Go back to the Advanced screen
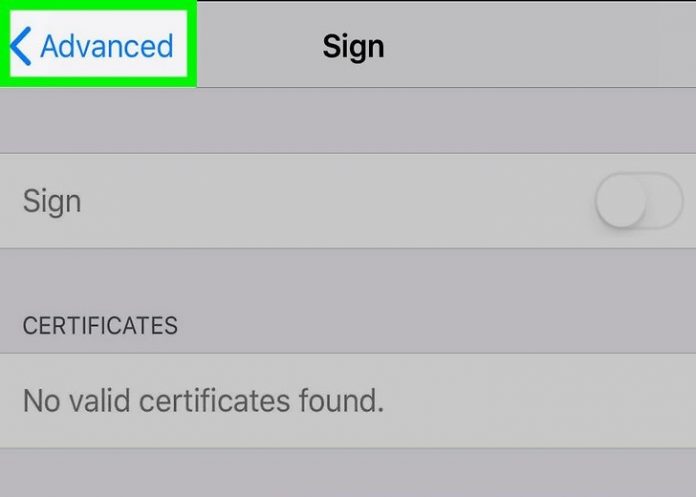The image size is (696, 497). coord(94,46)
